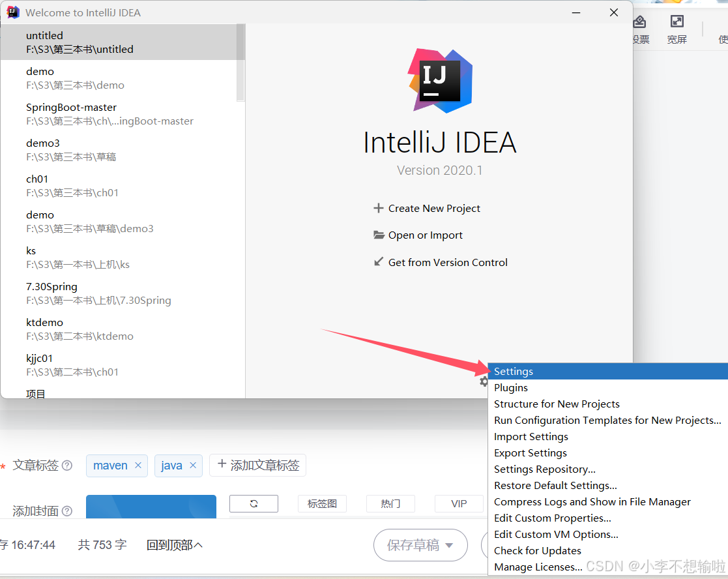The image size is (728, 579).
Task: Click the arrow icon beside Get from Version Control
Action: click(x=379, y=262)
